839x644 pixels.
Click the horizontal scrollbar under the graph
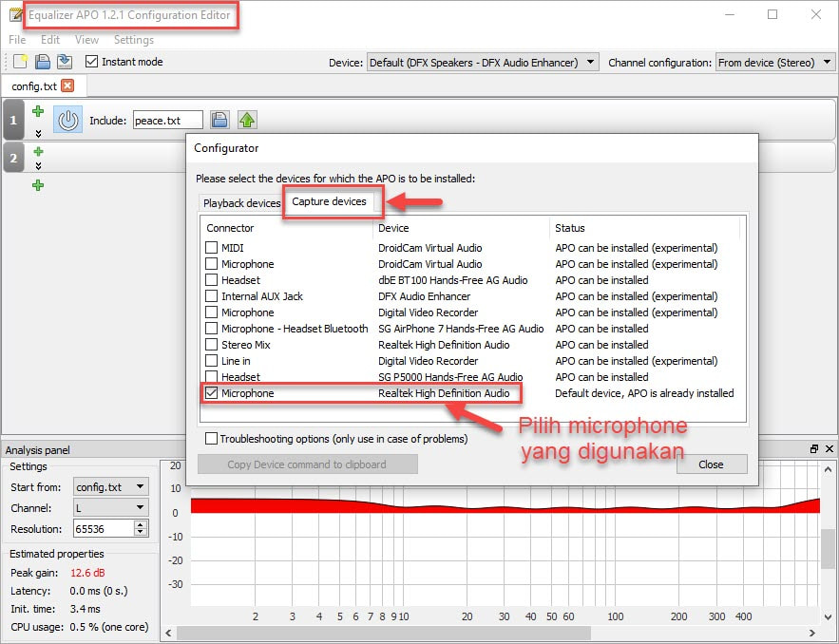click(x=384, y=634)
